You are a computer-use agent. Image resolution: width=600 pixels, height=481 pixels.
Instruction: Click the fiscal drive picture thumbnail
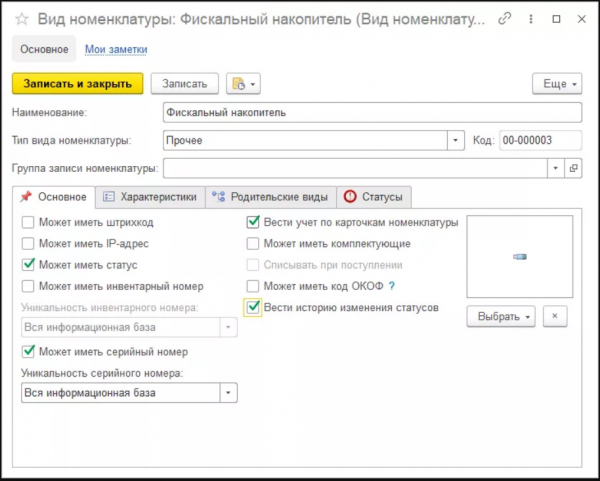pyautogui.click(x=520, y=256)
